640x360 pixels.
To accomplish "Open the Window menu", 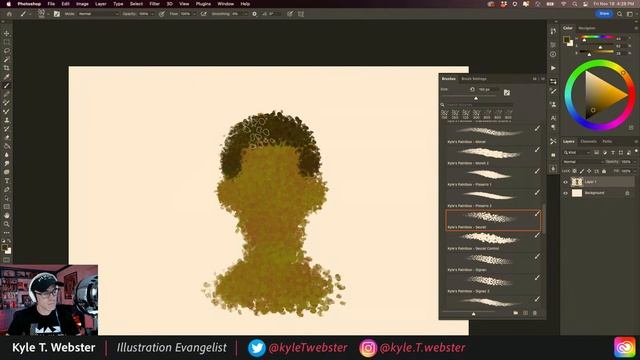I will (225, 4).
